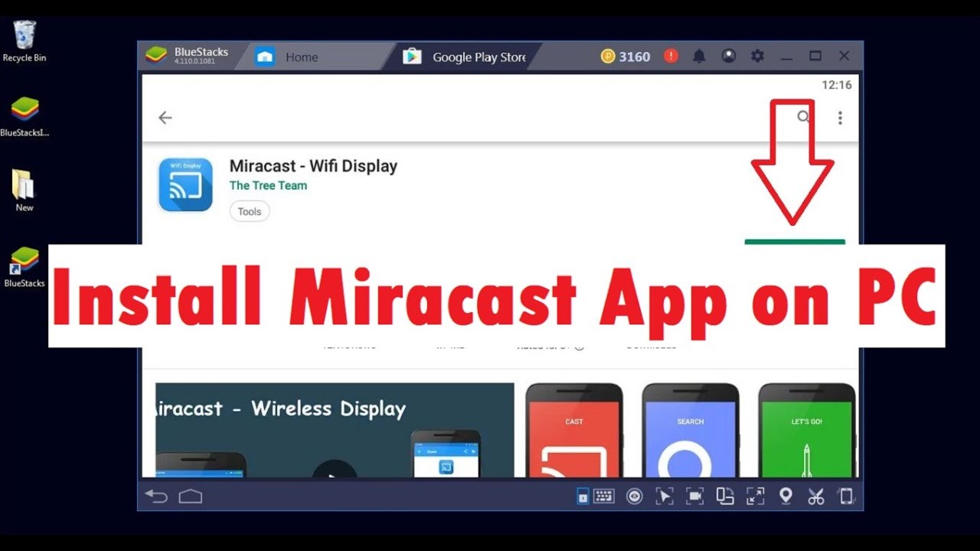
Task: Toggle the eye visibility icon in bottom bar
Action: coord(635,497)
